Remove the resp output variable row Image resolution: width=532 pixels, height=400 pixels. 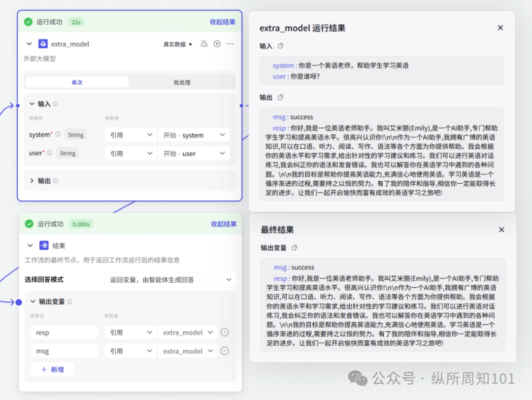[x=225, y=332]
